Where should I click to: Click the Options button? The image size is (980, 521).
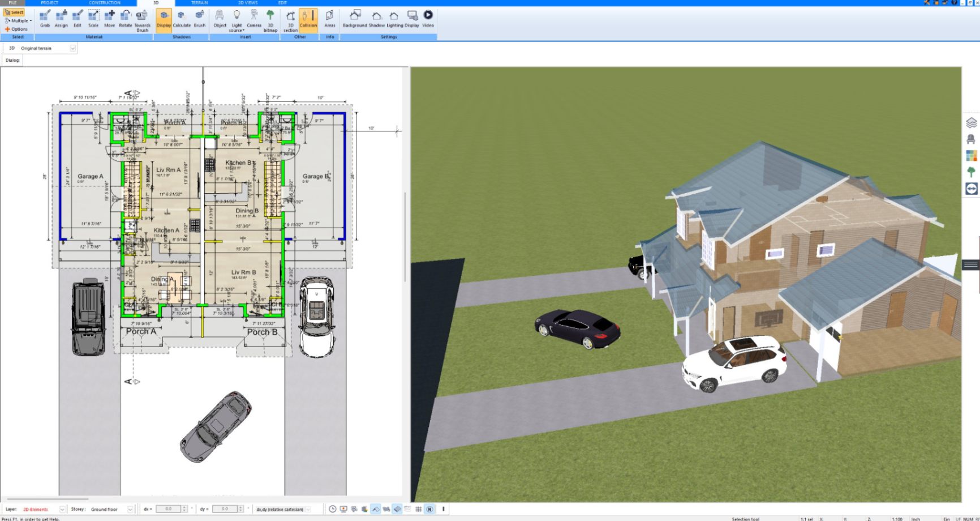pyautogui.click(x=16, y=29)
